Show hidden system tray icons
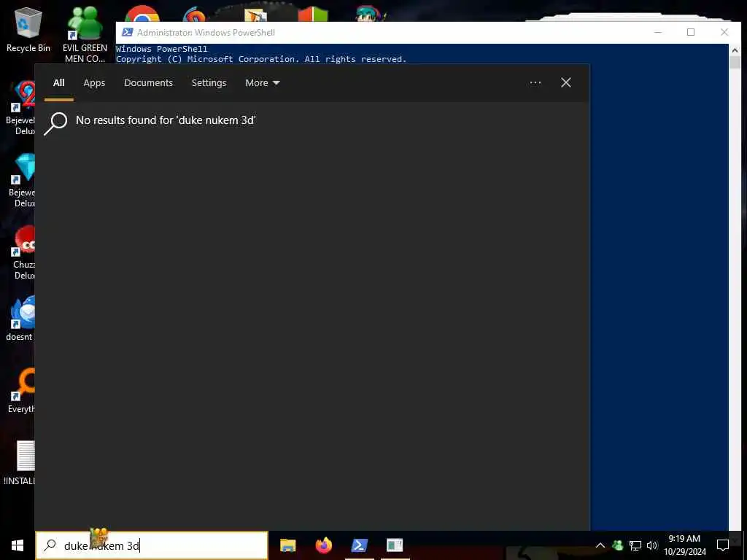The height and width of the screenshot is (560, 747). point(600,545)
